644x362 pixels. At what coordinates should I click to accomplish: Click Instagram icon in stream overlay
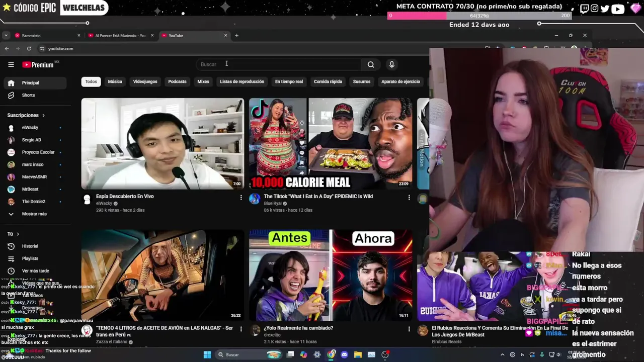[x=595, y=9]
